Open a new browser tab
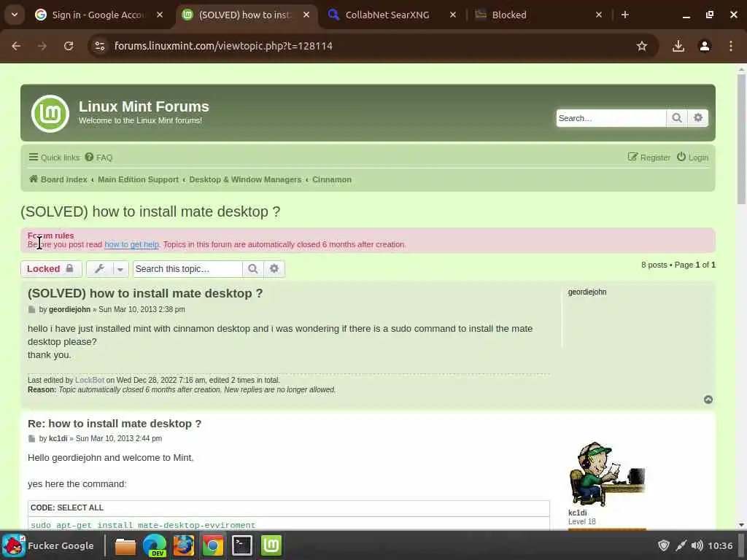The height and width of the screenshot is (560, 747). pyautogui.click(x=625, y=15)
